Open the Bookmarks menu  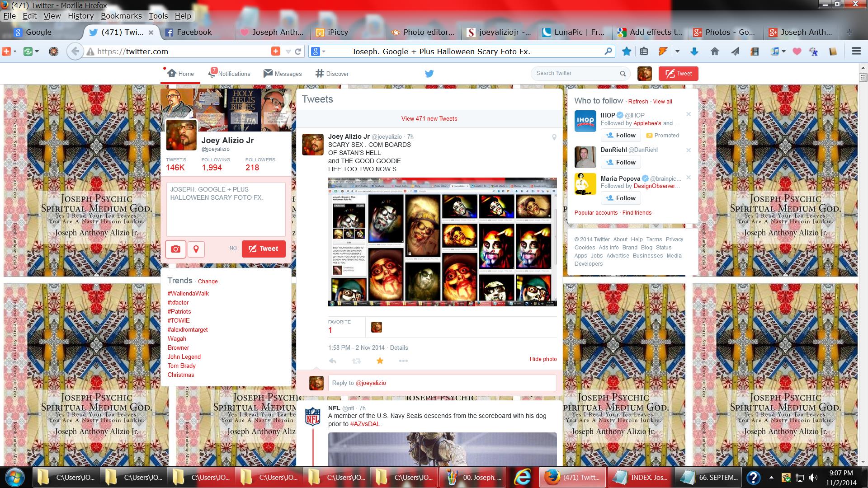coord(121,16)
